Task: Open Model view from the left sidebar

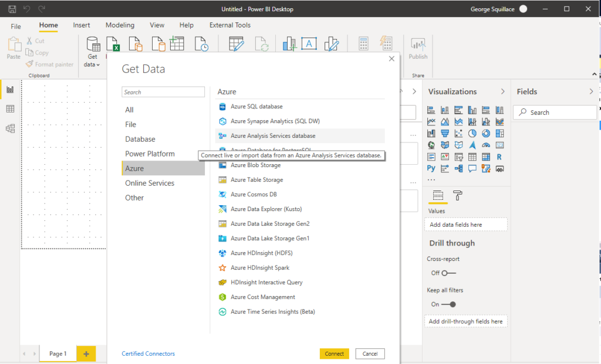Action: (8, 127)
